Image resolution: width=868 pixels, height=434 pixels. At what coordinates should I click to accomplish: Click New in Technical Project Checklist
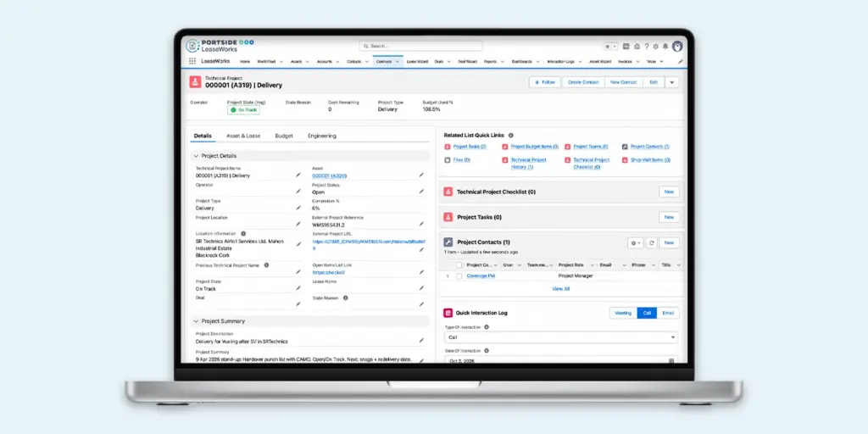pos(669,192)
